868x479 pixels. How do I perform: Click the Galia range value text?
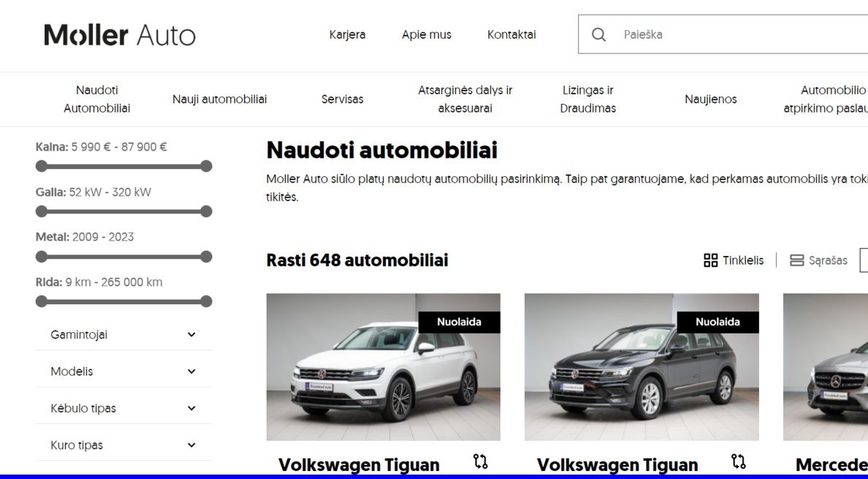[110, 193]
